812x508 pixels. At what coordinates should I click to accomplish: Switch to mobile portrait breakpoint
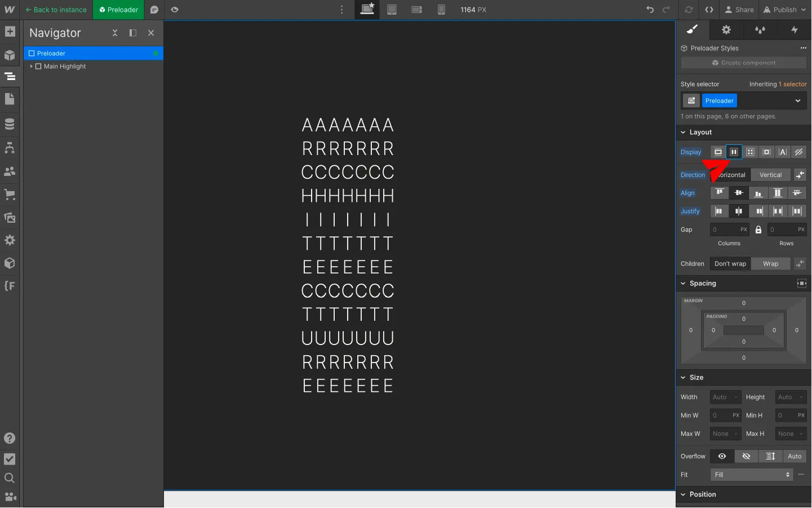point(442,10)
